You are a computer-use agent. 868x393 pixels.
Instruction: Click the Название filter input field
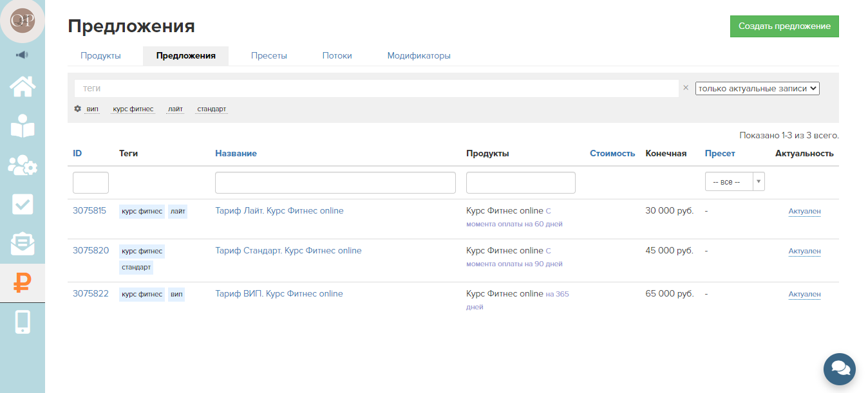coord(335,183)
